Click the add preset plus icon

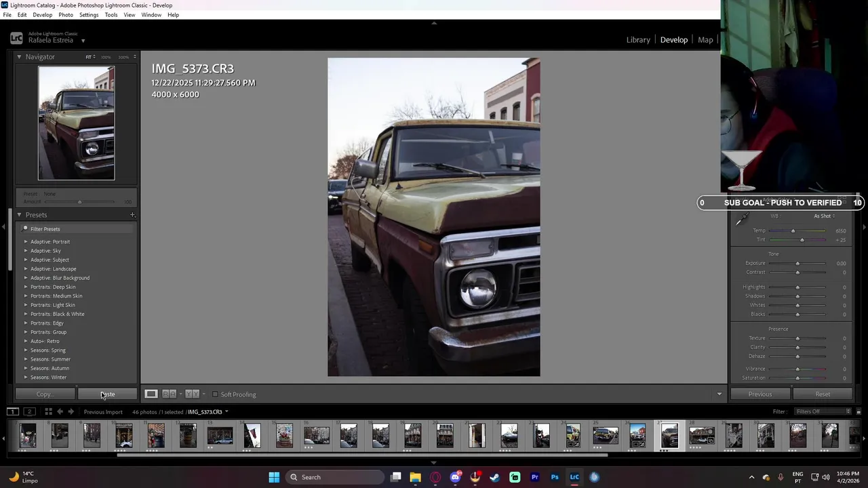pyautogui.click(x=132, y=215)
